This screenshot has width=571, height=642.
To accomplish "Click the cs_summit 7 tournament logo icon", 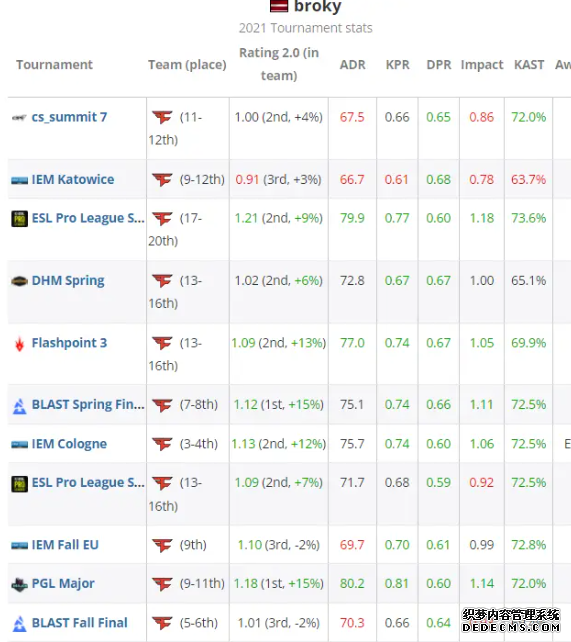I will pyautogui.click(x=19, y=118).
